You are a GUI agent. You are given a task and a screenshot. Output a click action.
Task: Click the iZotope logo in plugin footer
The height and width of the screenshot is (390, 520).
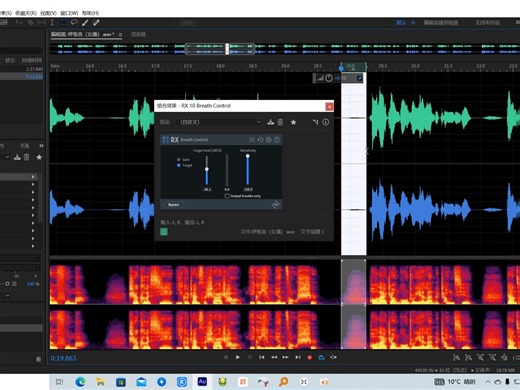tap(276, 204)
